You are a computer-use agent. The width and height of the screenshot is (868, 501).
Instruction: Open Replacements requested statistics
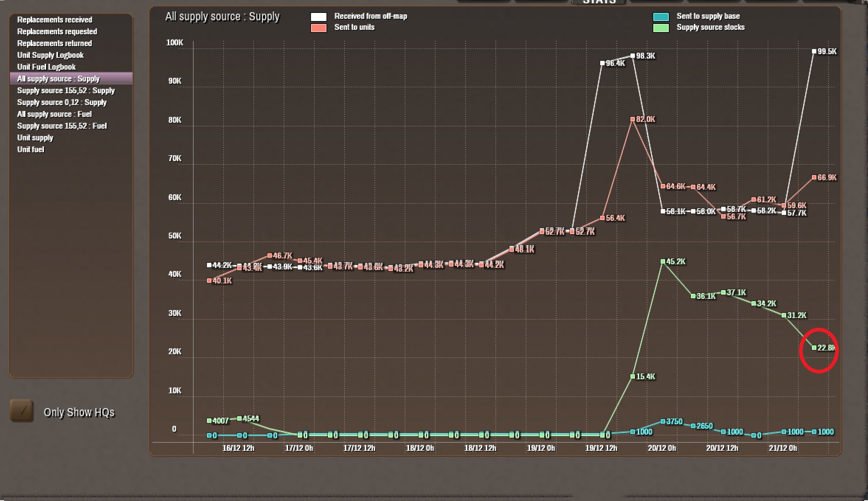point(57,32)
